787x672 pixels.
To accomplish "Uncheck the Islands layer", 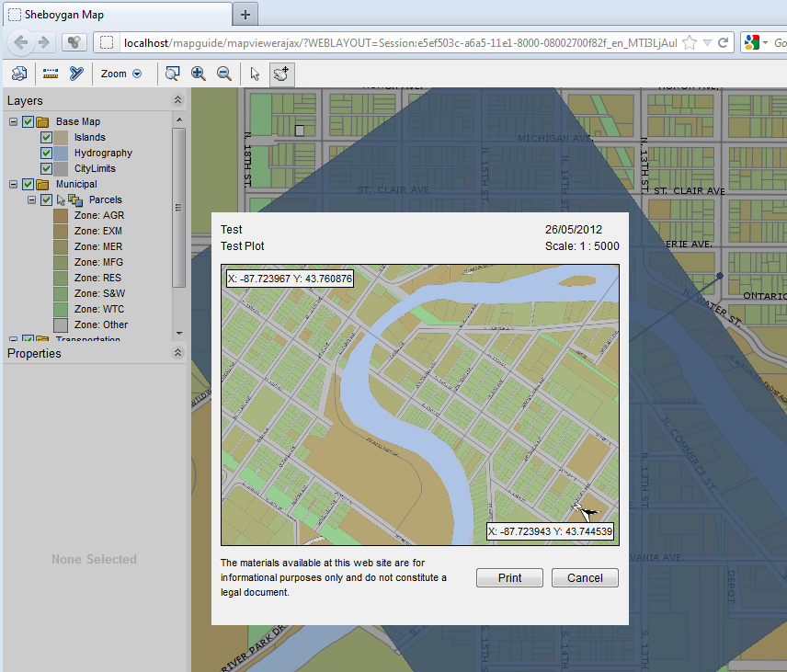I will pos(45,137).
